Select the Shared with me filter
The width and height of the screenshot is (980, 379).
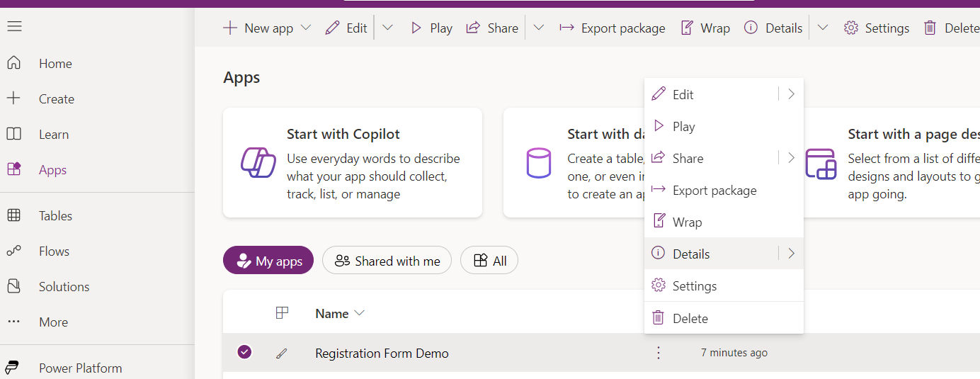coord(387,261)
